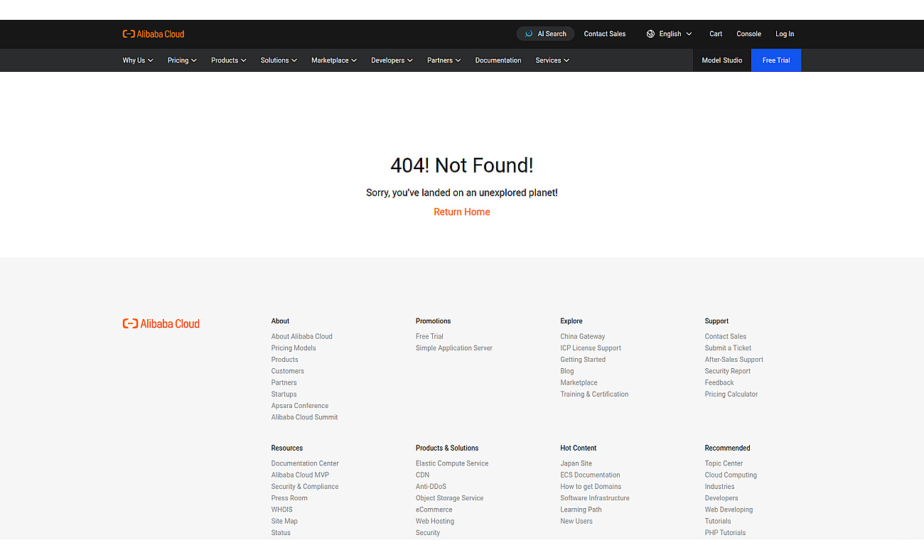Click the Alibaba Cloud footer logo
The height and width of the screenshot is (560, 924).
[x=161, y=323]
